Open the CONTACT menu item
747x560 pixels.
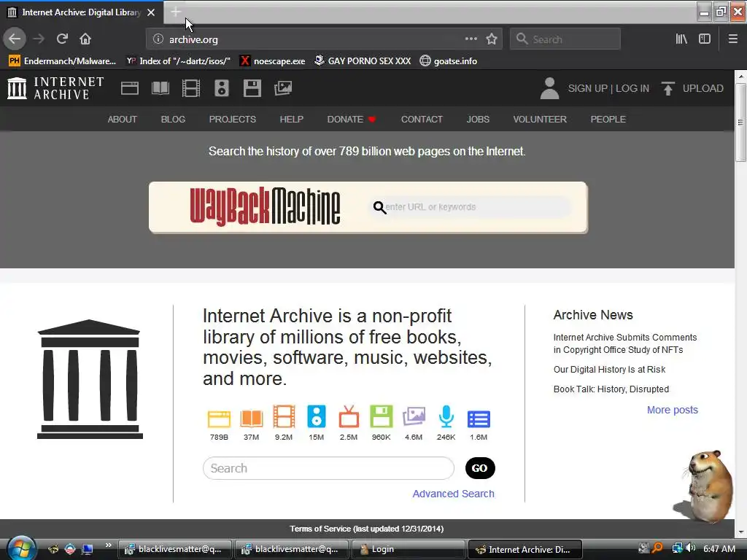click(422, 120)
